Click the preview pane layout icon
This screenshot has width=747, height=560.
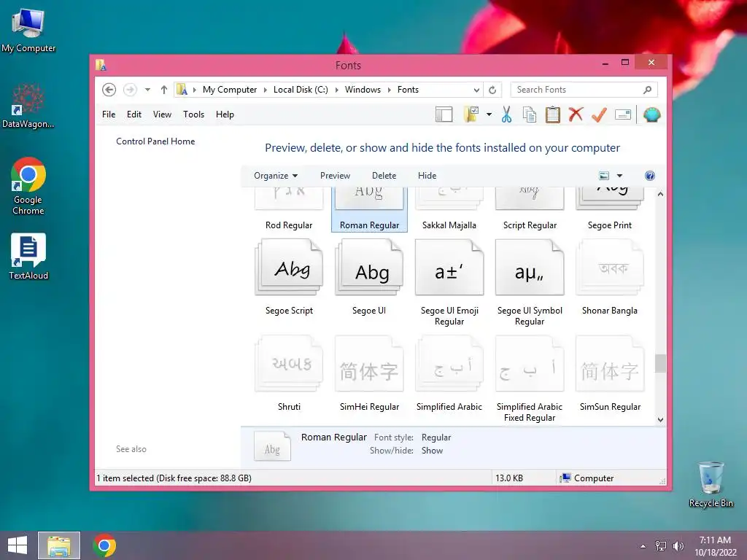[444, 114]
